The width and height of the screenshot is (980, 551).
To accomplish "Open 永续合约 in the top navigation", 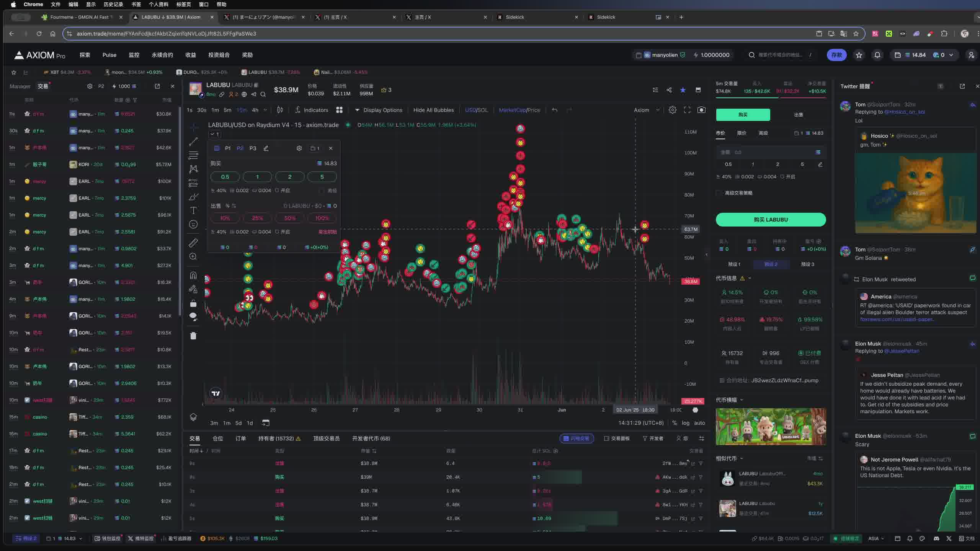I will coord(162,55).
